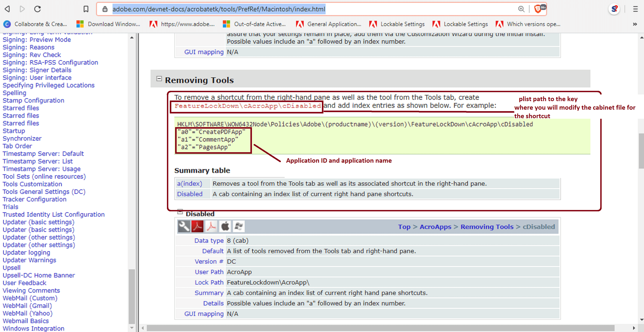Image resolution: width=644 pixels, height=332 pixels.
Task: Click the horizontal scrollbar at page bottom
Action: coord(380,328)
